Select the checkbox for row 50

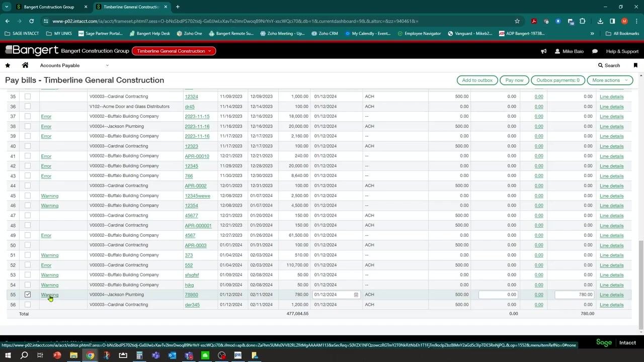28,245
